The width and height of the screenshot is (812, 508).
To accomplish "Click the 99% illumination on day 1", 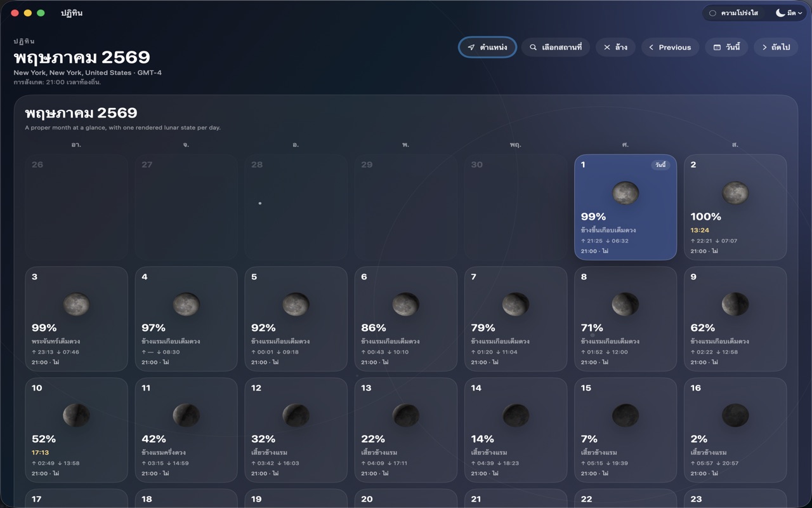I will [593, 217].
